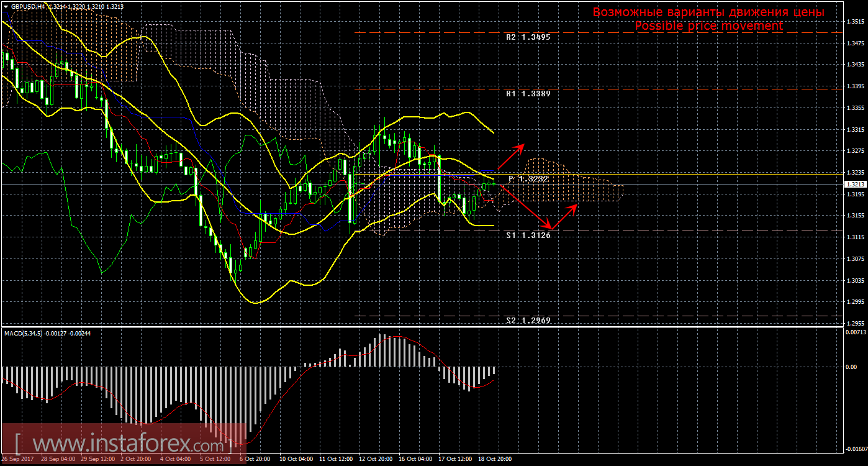Select the R2 1.3495 resistance label

(528, 37)
